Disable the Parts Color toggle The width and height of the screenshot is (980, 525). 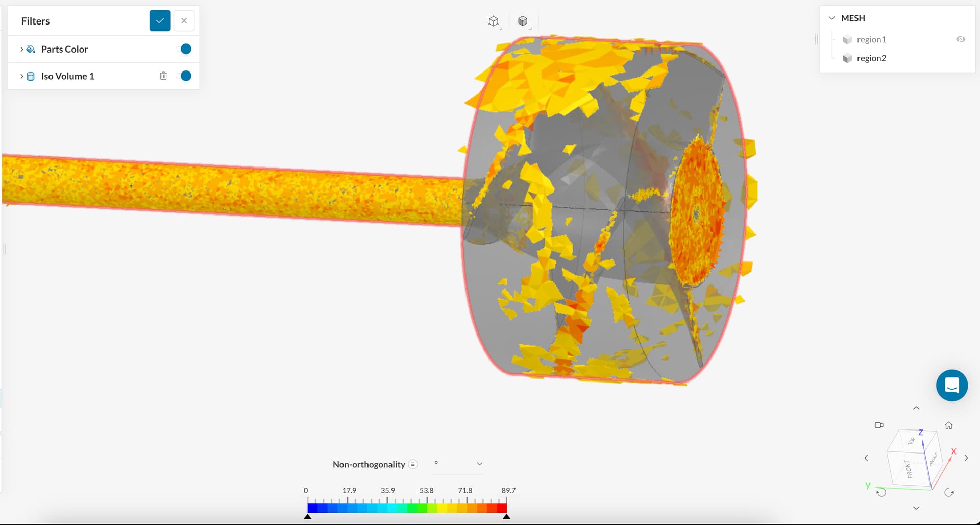pyautogui.click(x=184, y=49)
